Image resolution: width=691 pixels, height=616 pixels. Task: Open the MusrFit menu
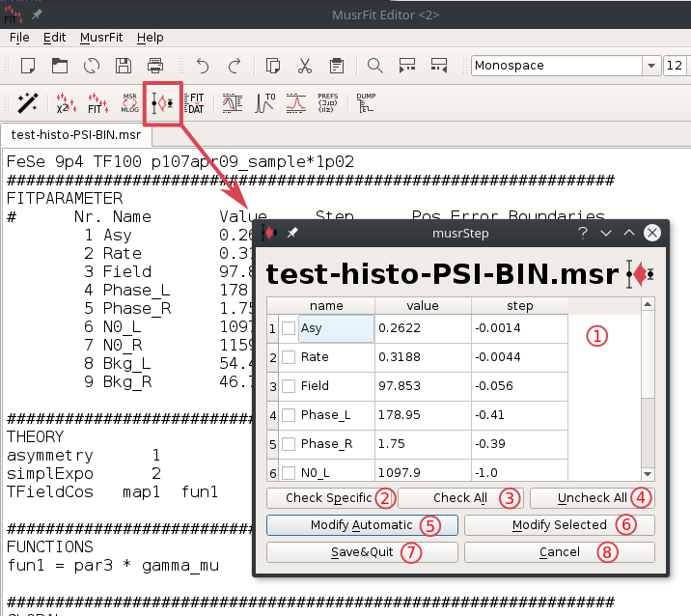[101, 38]
